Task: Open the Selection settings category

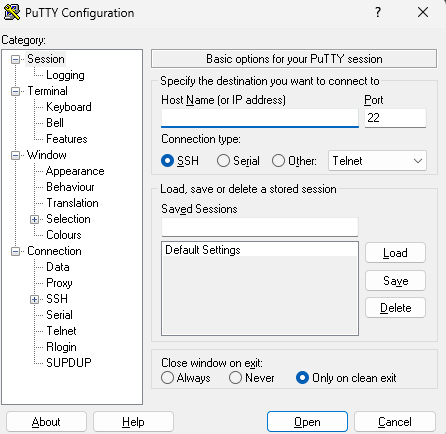Action: [68, 219]
